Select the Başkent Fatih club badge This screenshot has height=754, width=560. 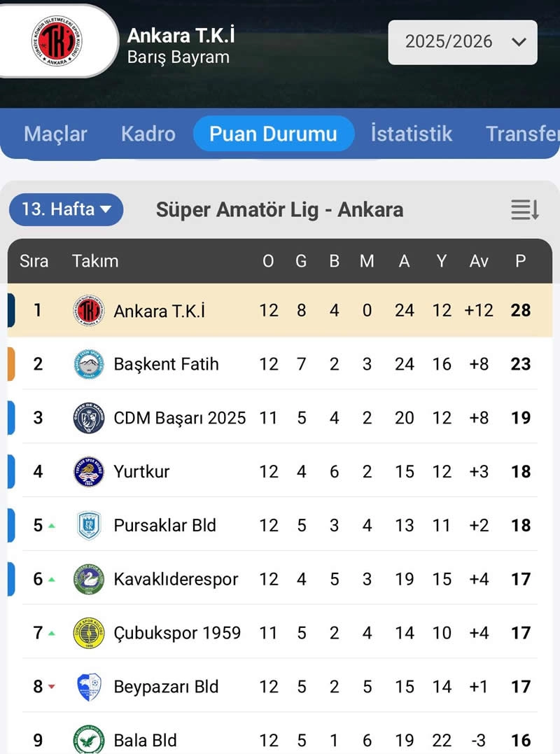click(x=87, y=364)
